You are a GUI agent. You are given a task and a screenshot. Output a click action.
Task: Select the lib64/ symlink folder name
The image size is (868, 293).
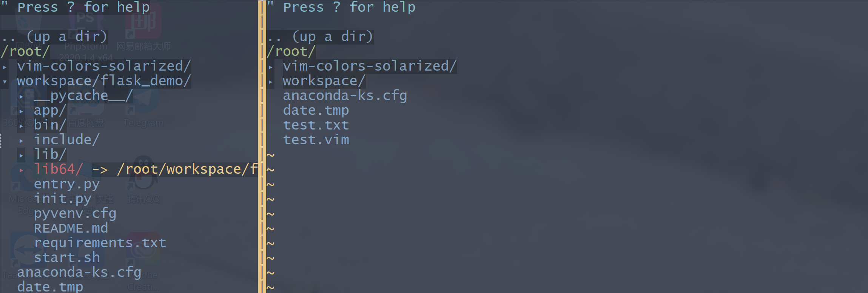(x=59, y=170)
